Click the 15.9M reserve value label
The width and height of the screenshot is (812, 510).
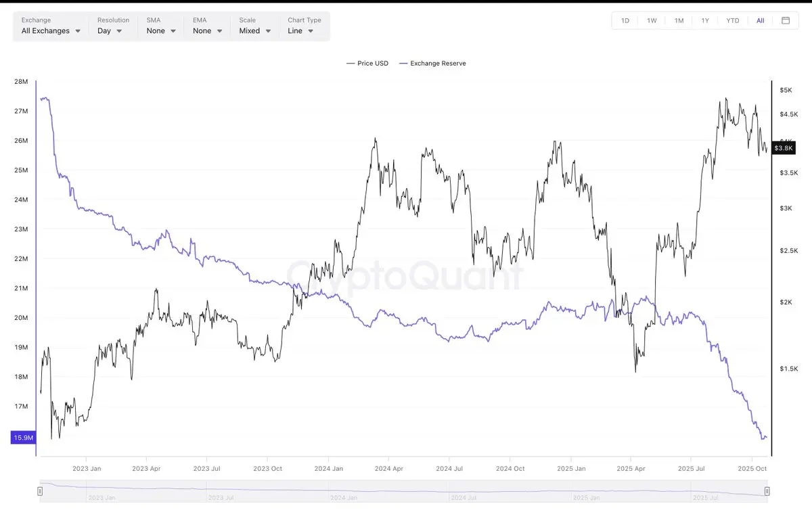[23, 438]
